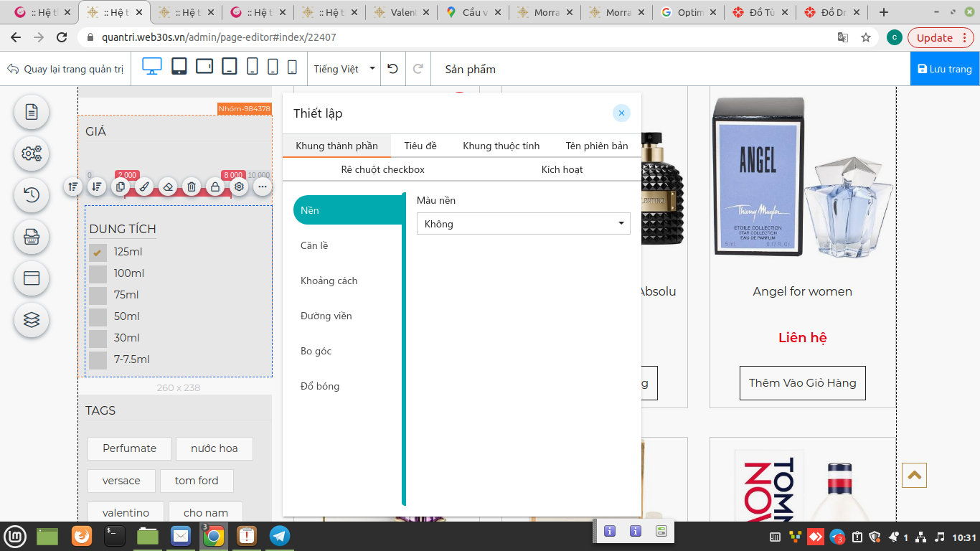Viewport: 980px width, 551px height.
Task: Click Chrome Update button
Action: point(941,37)
